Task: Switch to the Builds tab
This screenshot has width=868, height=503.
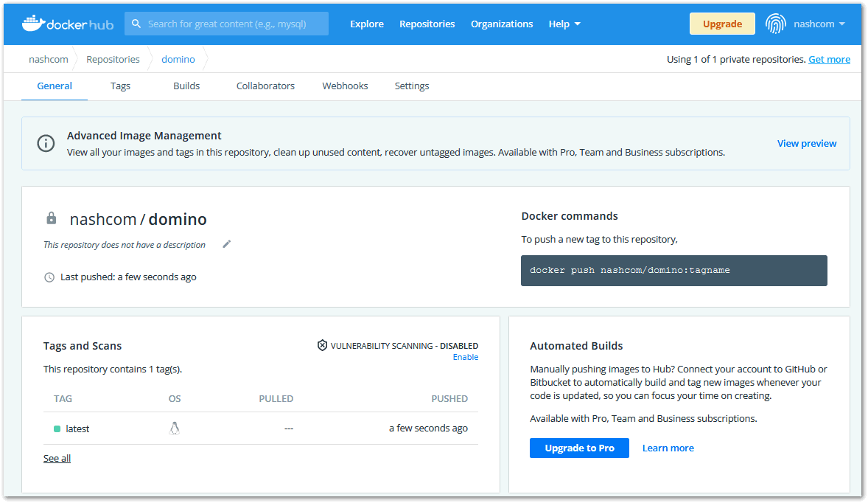Action: [x=186, y=86]
